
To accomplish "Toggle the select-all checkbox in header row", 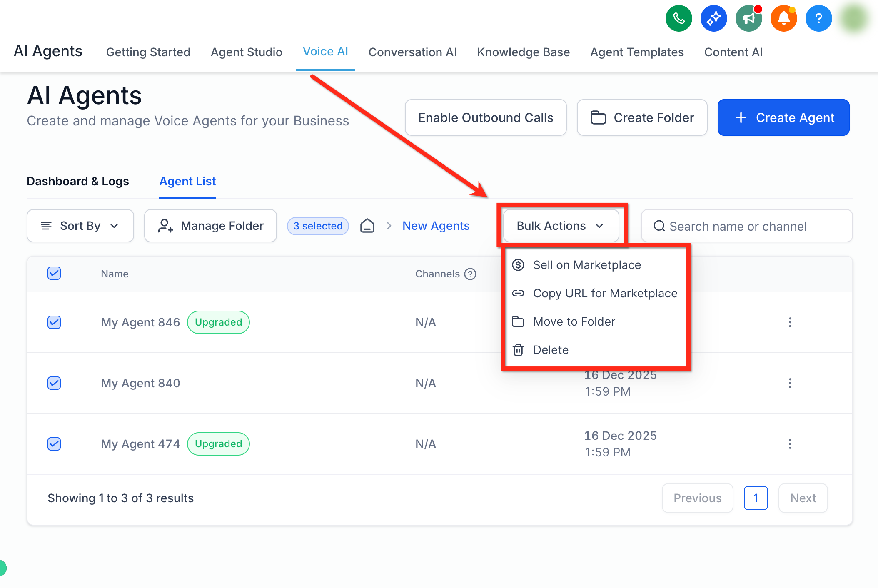I will pos(54,273).
